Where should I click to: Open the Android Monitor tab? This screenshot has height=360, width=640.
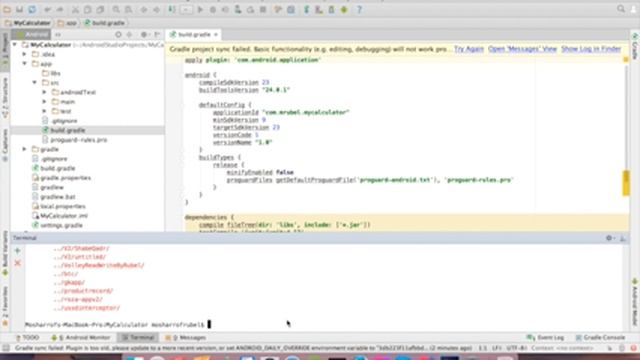coord(81,338)
